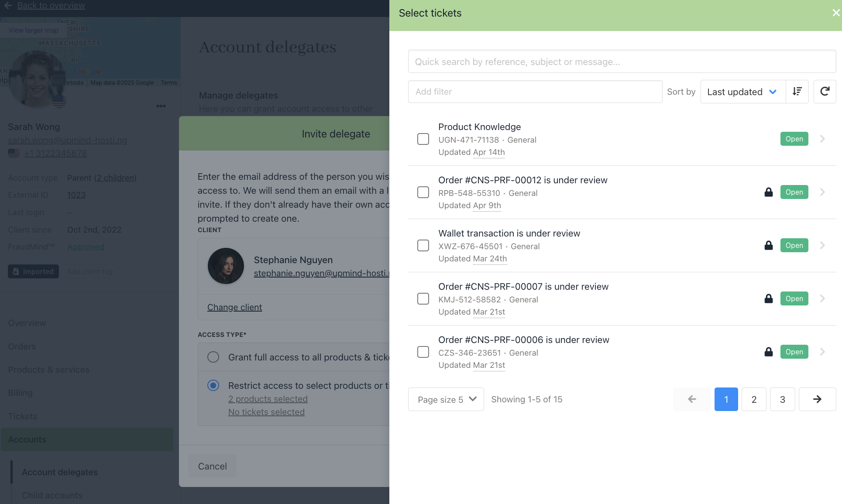The height and width of the screenshot is (504, 842).
Task: Select the Wallet transaction ticket checkbox
Action: [x=423, y=246]
